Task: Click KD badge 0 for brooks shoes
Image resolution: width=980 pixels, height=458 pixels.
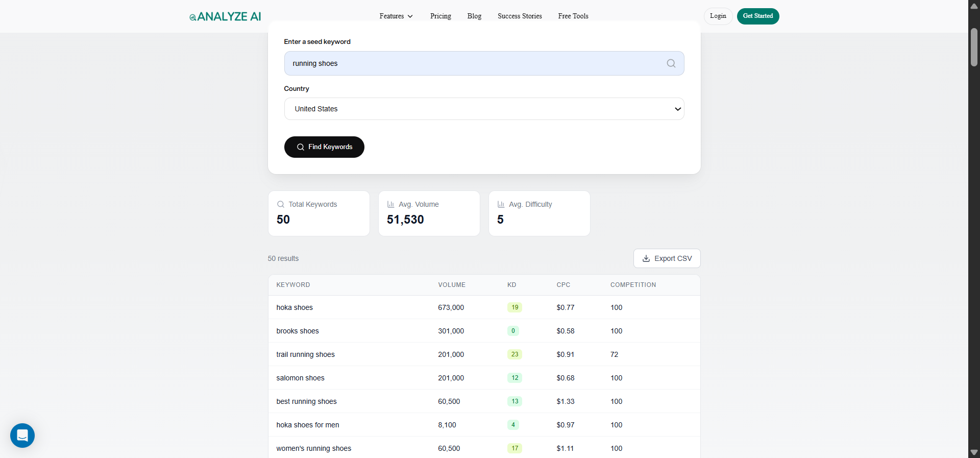Action: 513,331
